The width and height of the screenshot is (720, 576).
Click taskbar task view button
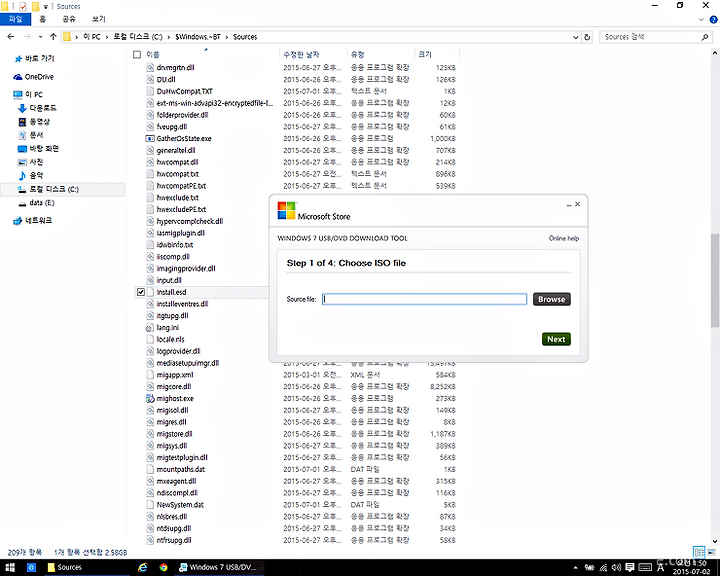click(x=31, y=567)
